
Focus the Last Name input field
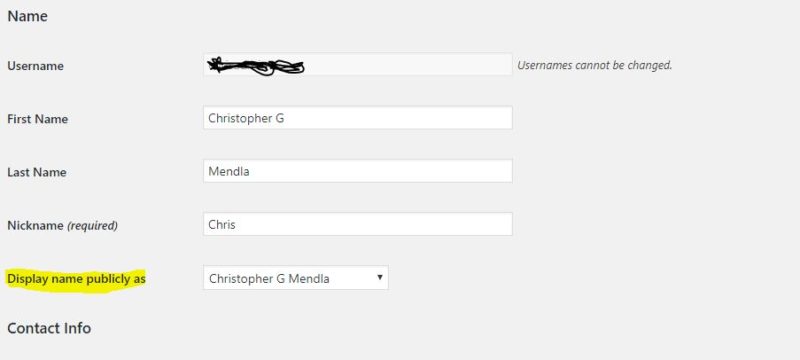(x=358, y=171)
